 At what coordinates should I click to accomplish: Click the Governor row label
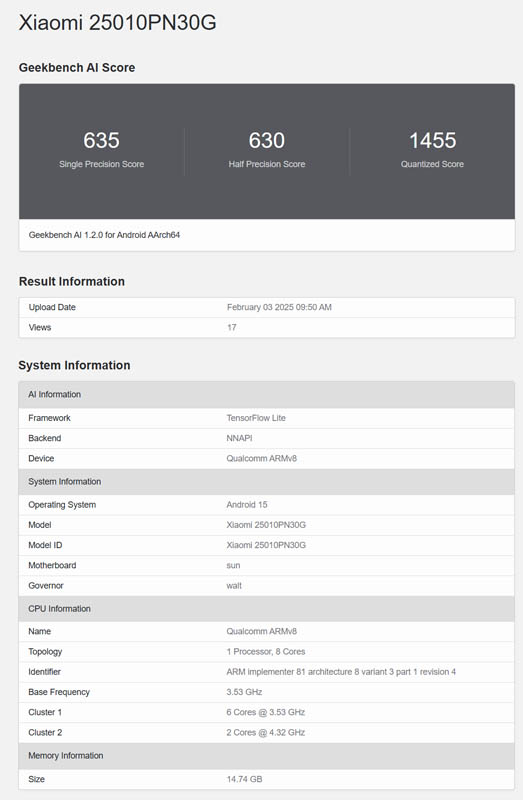[x=46, y=586]
